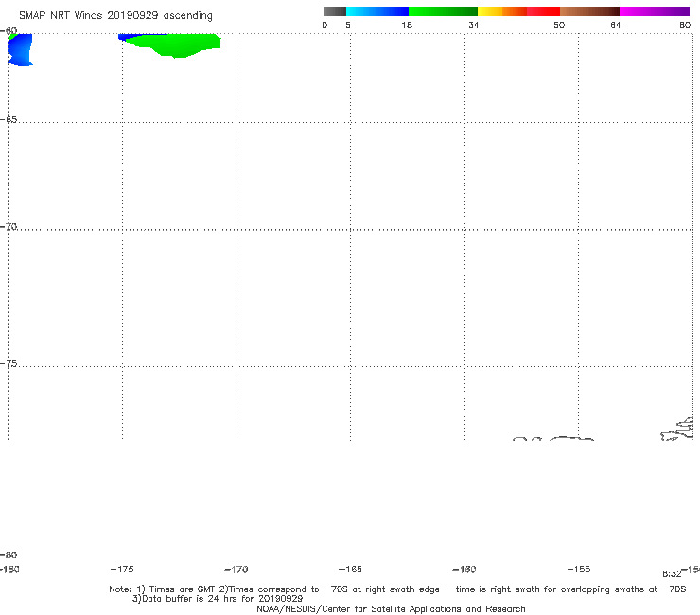The height and width of the screenshot is (615, 700).
Task: Click the title 'SMAP NRT Winds 20190929 ascending'
Action: click(115, 16)
